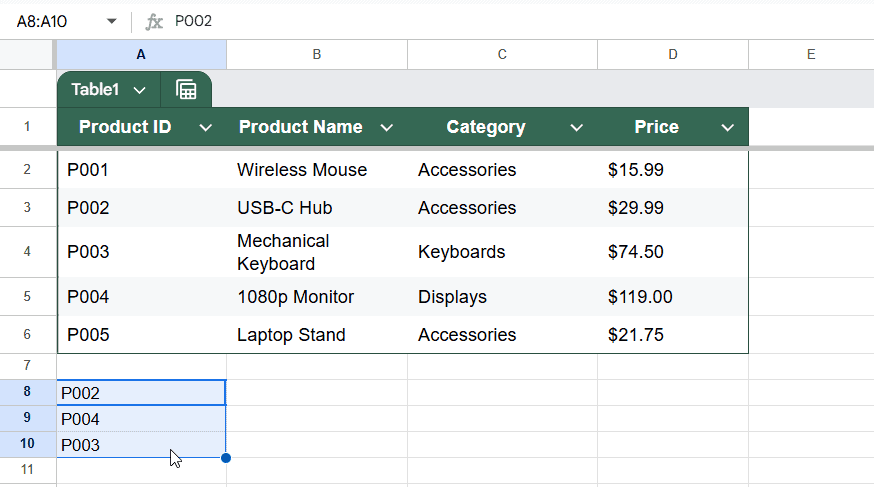Viewport: 874px width, 487px height.
Task: Select cell A8 containing P002
Action: tap(142, 392)
